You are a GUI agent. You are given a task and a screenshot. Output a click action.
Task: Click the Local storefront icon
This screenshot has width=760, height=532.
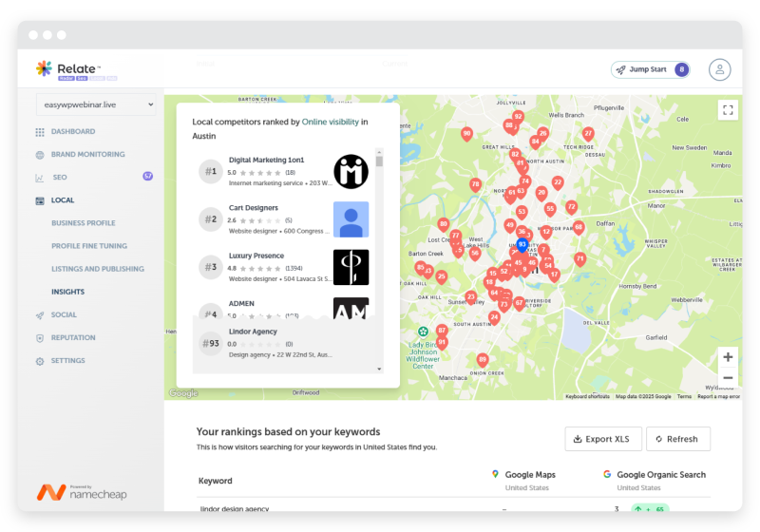coord(40,200)
